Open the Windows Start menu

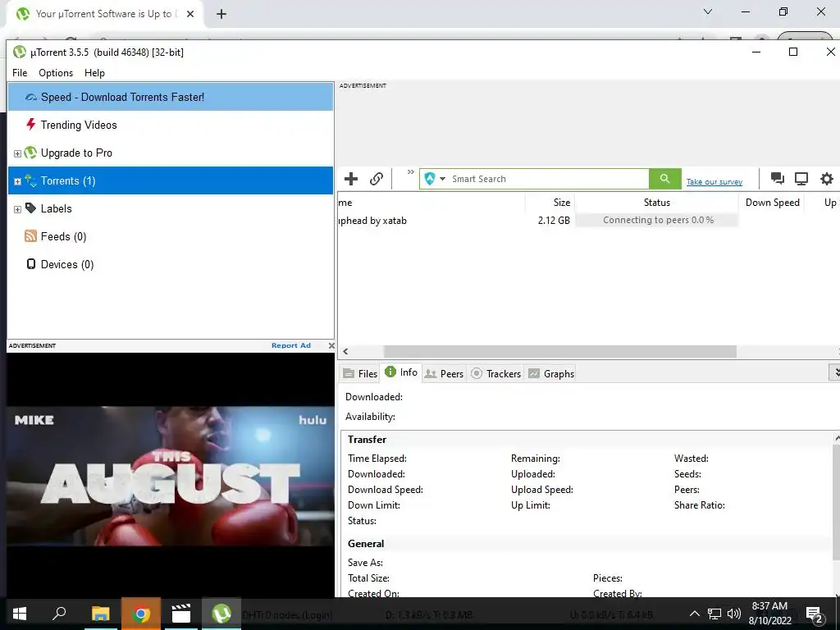point(20,614)
